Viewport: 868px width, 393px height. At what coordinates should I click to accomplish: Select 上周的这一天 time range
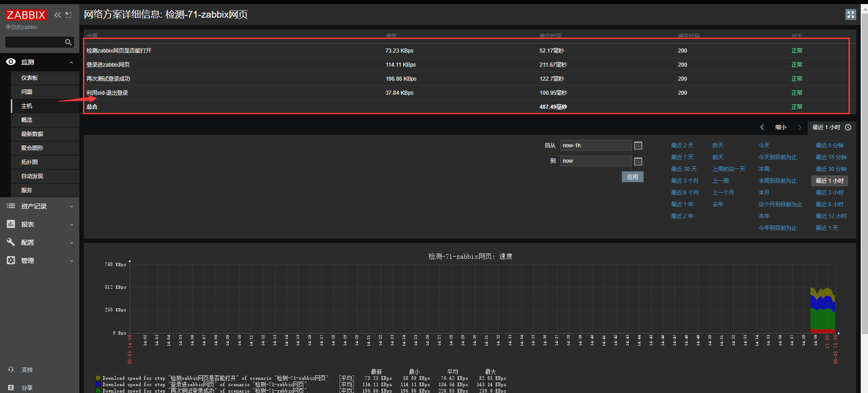pos(728,169)
